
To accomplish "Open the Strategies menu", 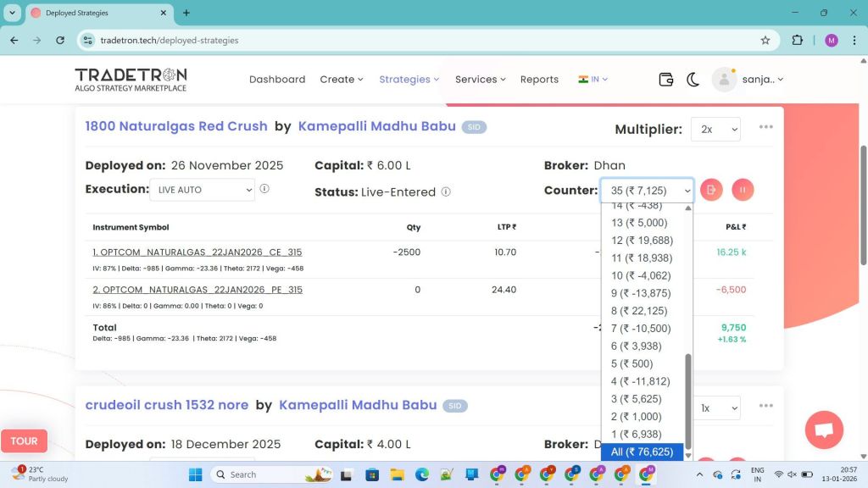I will [409, 80].
